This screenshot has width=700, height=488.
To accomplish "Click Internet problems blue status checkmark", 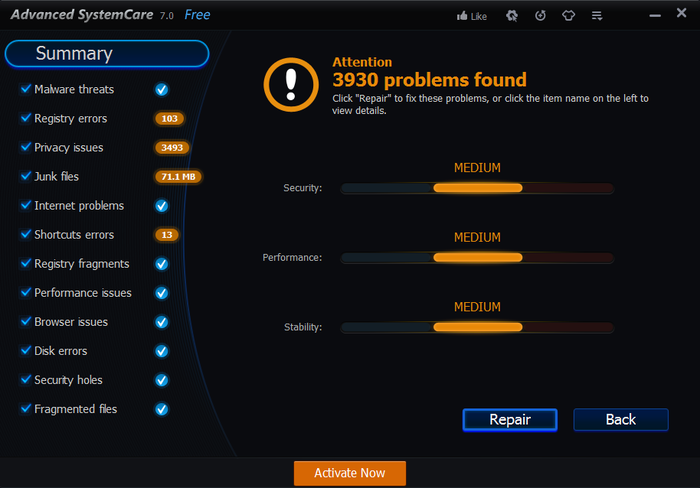I will tap(162, 206).
